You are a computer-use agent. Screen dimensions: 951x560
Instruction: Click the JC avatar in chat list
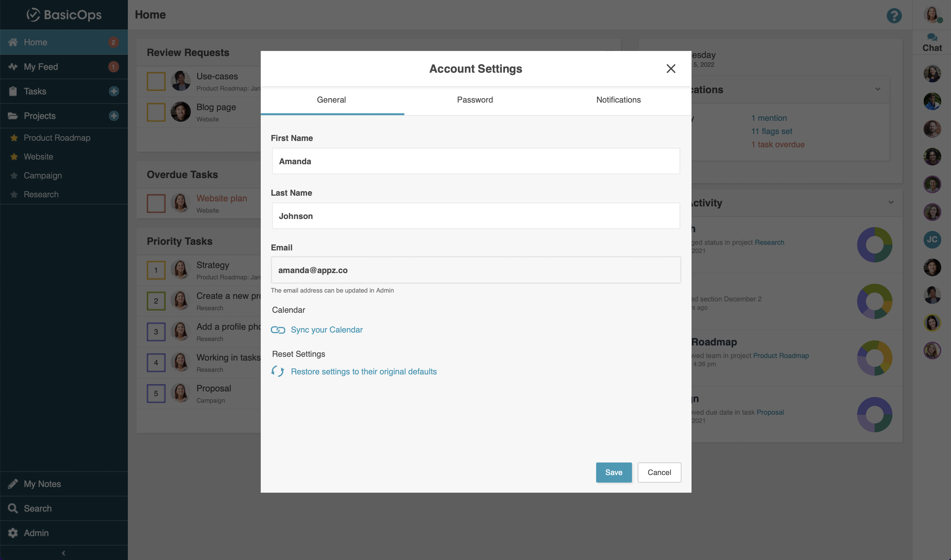(932, 239)
